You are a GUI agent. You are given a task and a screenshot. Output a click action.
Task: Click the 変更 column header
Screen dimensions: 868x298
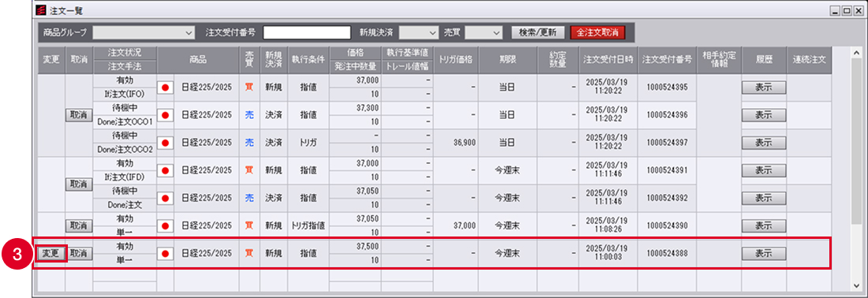(x=51, y=60)
